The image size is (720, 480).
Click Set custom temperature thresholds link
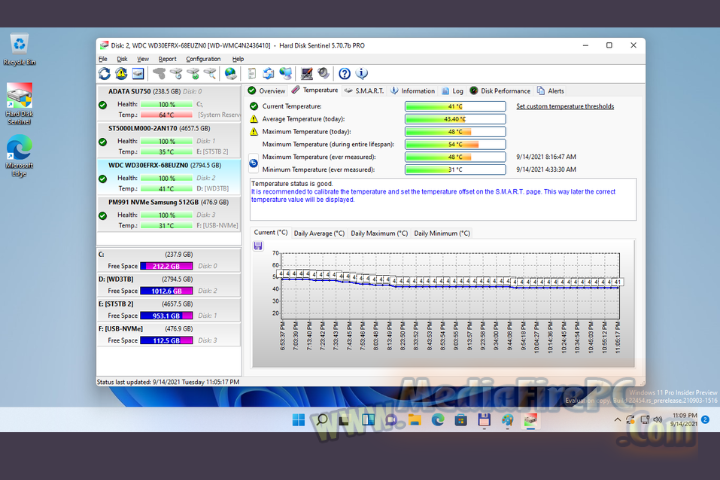coord(565,106)
